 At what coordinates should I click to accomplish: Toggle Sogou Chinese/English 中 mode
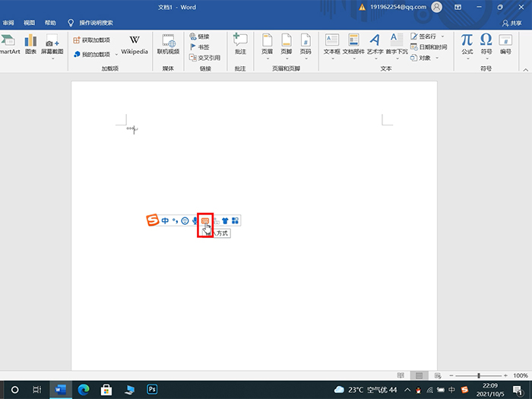[165, 221]
